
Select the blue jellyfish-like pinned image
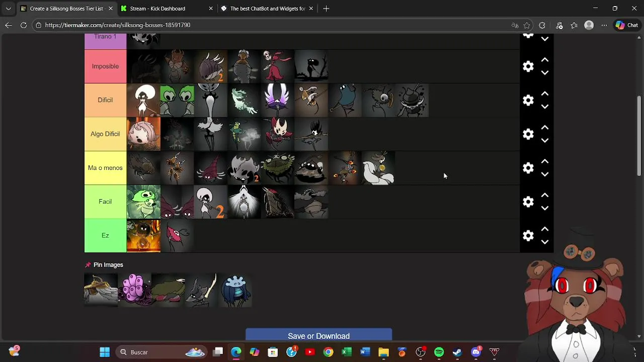pos(235,290)
